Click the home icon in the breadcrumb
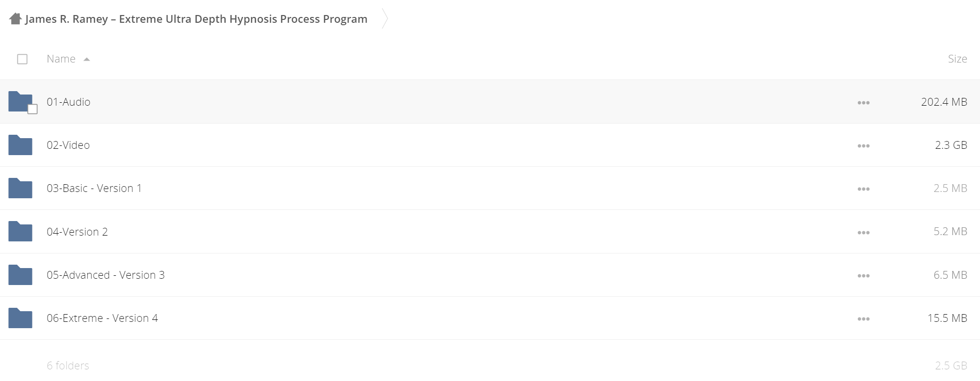The image size is (980, 381). click(16, 19)
